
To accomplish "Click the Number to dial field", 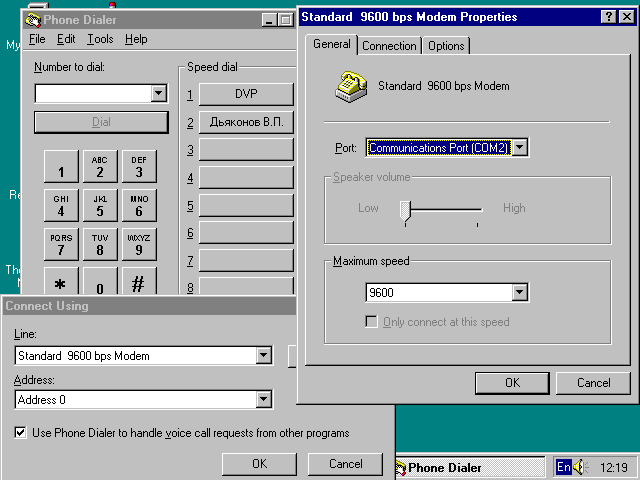I will (92, 93).
